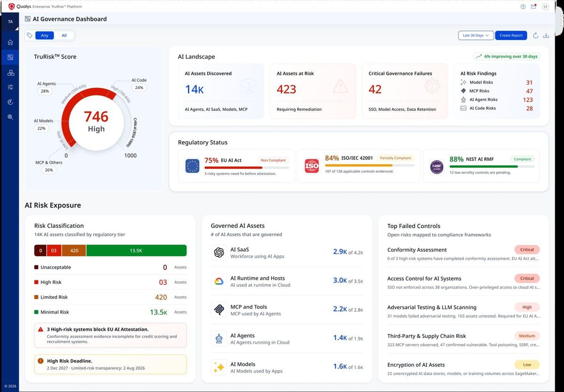
Task: Click the Qualys shield logo
Action: (x=12, y=7)
